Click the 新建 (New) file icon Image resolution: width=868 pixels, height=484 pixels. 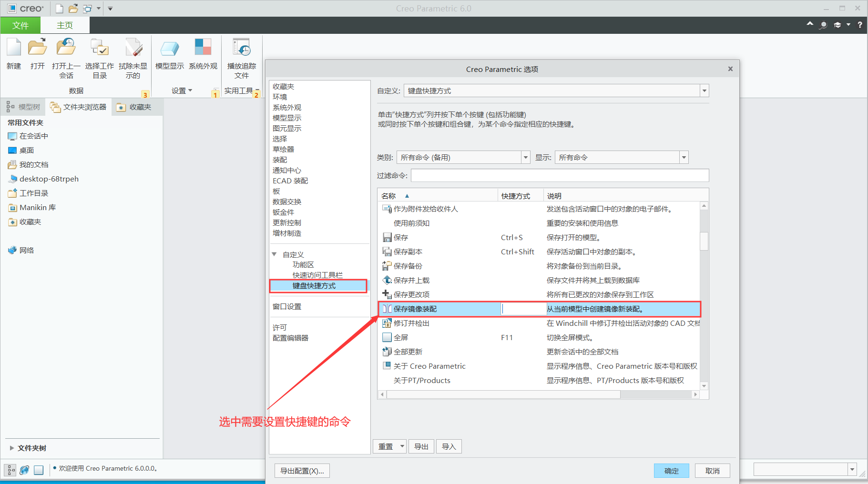tap(14, 48)
